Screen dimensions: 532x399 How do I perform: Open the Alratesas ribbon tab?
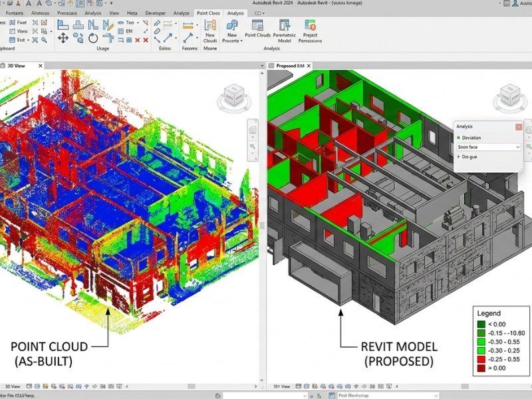41,13
